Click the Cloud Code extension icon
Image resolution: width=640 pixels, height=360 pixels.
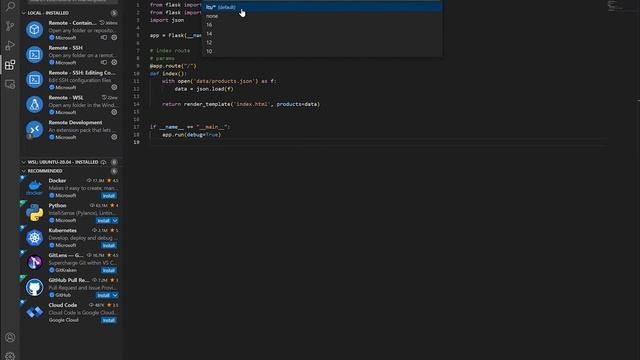click(34, 312)
